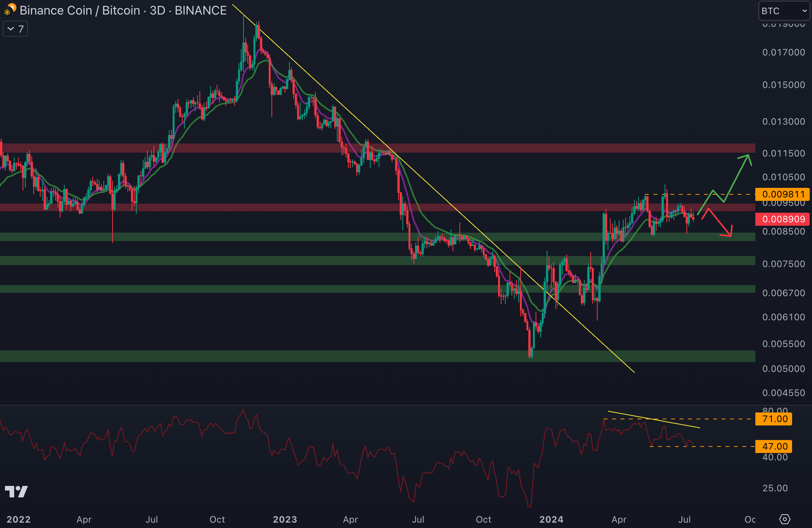The height and width of the screenshot is (528, 812).
Task: Click the red 0.008909 current price label
Action: coord(783,219)
